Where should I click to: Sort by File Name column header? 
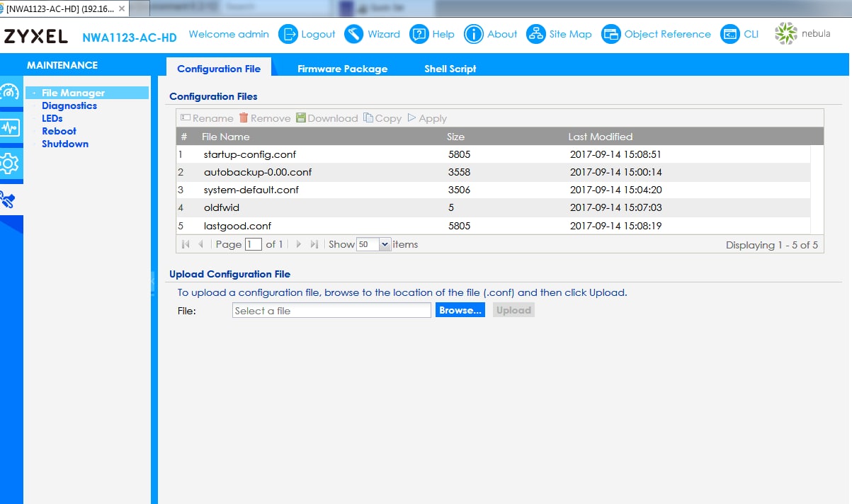pyautogui.click(x=225, y=137)
